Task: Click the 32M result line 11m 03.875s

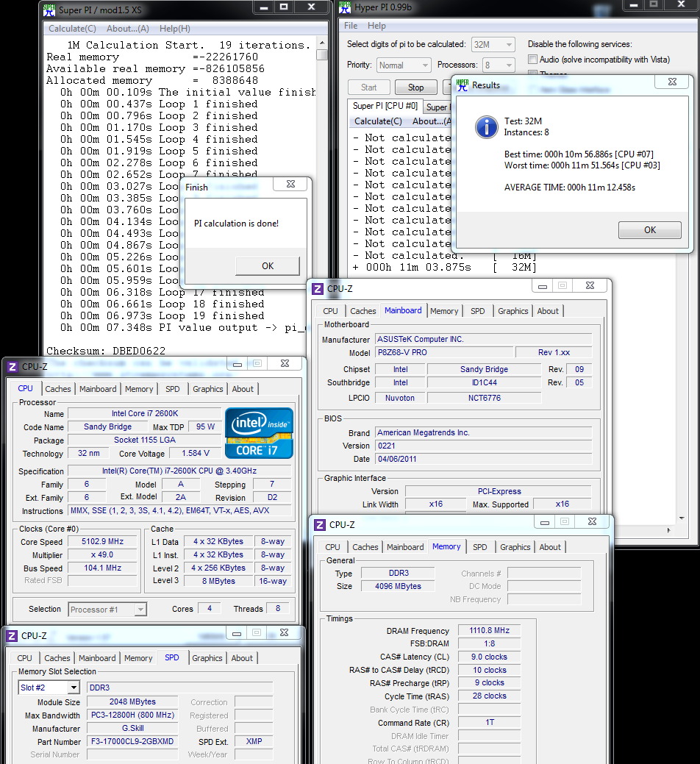Action: pyautogui.click(x=444, y=267)
